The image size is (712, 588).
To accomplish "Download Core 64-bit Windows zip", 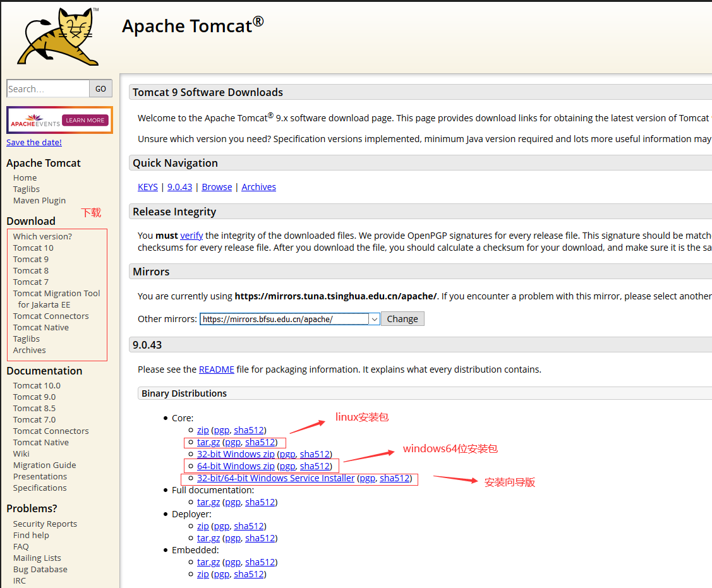I will [236, 466].
